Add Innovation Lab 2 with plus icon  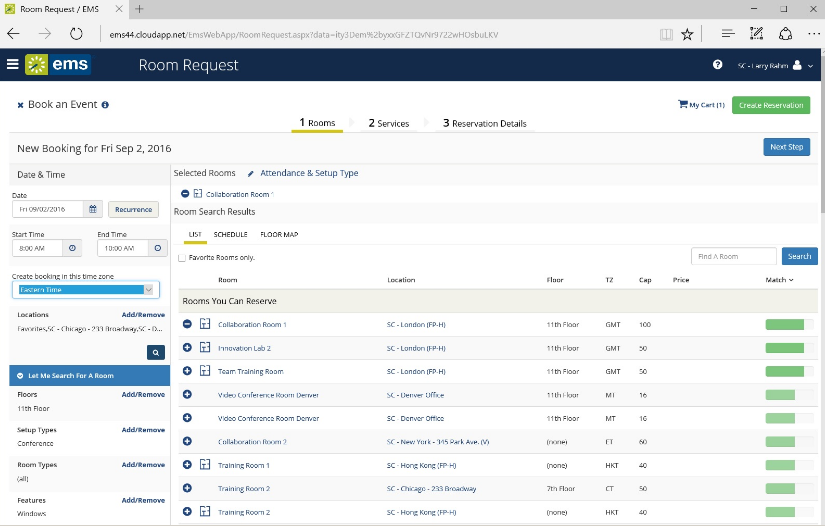tap(187, 348)
